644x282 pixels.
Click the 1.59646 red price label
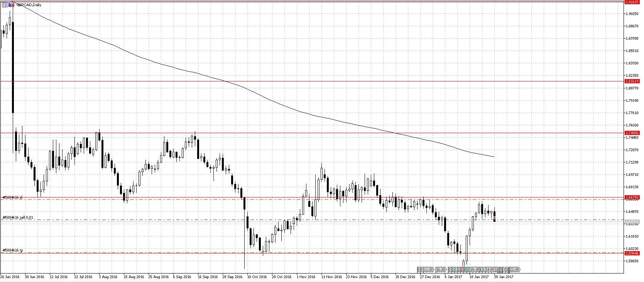632,253
